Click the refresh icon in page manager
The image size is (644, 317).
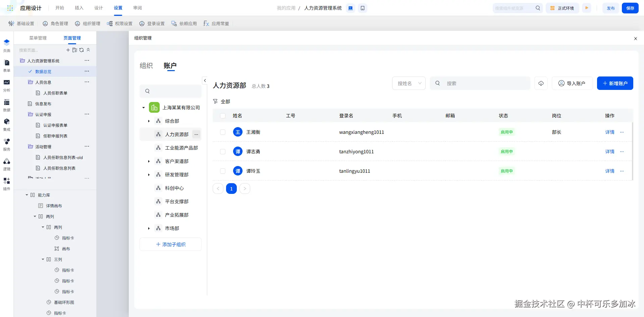(82, 50)
